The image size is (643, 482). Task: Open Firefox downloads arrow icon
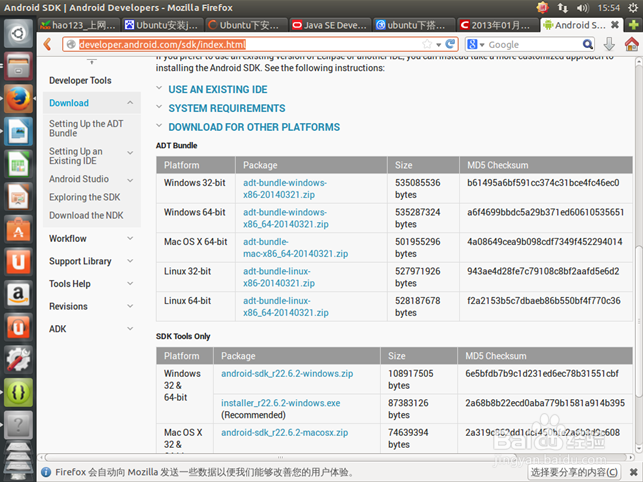(x=609, y=44)
